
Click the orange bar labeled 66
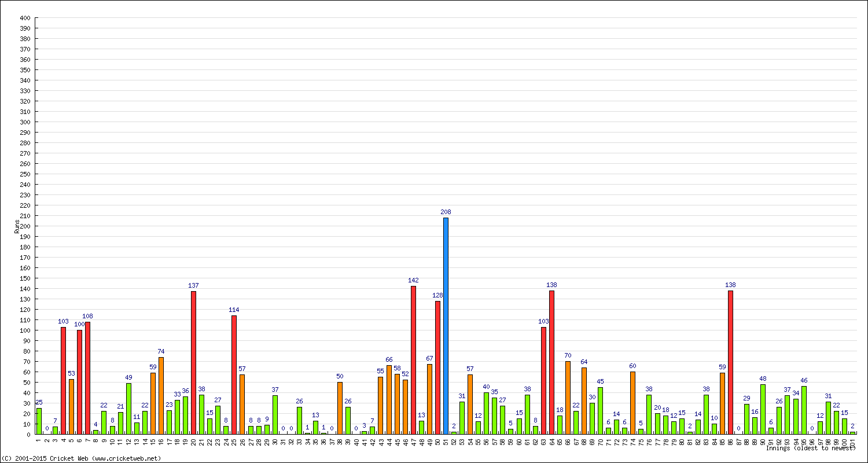click(389, 400)
